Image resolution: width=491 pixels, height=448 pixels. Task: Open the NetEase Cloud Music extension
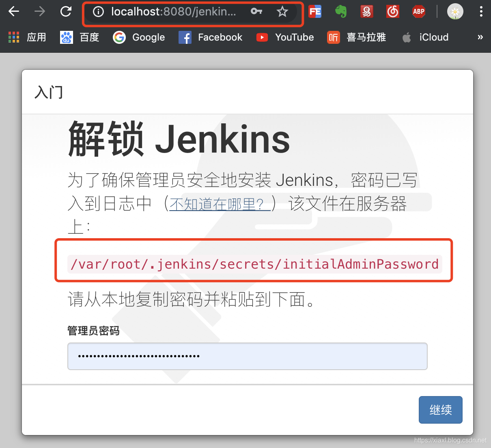(392, 11)
